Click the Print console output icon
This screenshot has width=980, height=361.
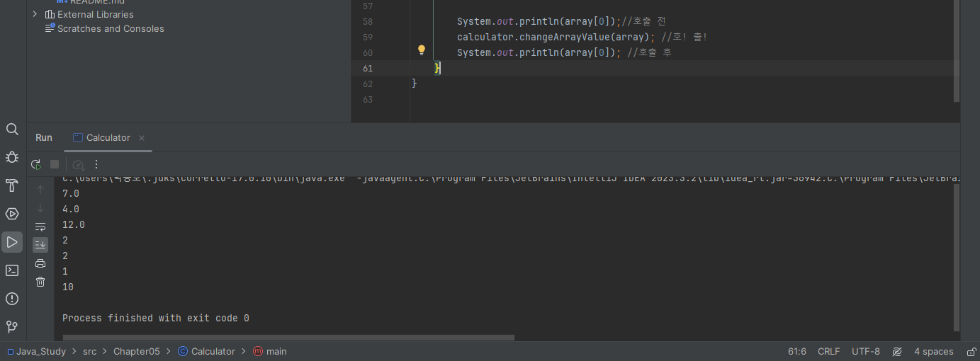click(x=40, y=263)
